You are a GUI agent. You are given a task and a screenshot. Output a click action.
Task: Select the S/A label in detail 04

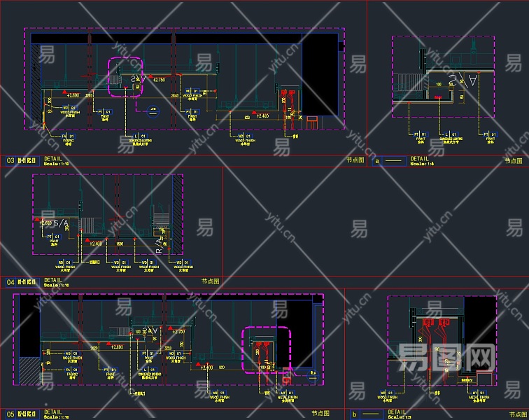[x=61, y=223]
